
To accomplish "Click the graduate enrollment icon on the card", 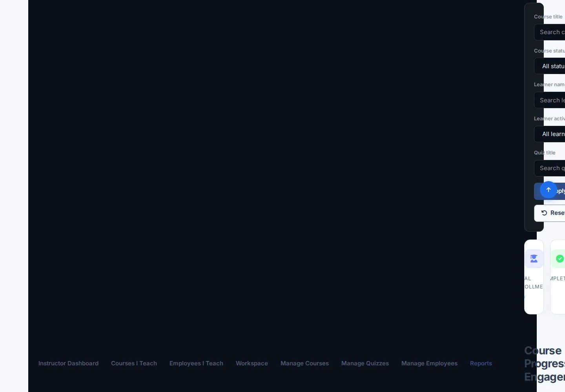I will pyautogui.click(x=534, y=259).
